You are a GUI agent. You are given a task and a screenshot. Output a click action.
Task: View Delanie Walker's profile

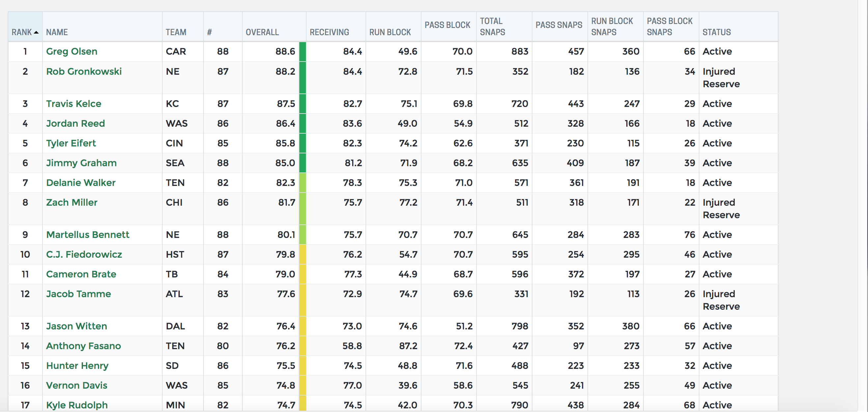[x=81, y=183]
